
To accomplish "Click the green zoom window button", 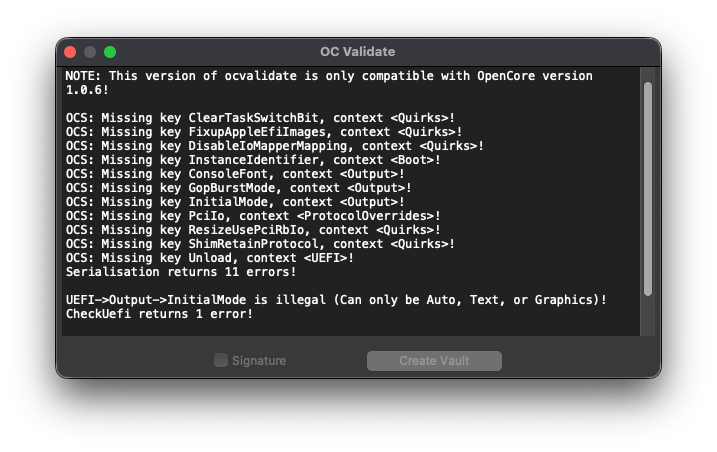I will click(x=110, y=52).
